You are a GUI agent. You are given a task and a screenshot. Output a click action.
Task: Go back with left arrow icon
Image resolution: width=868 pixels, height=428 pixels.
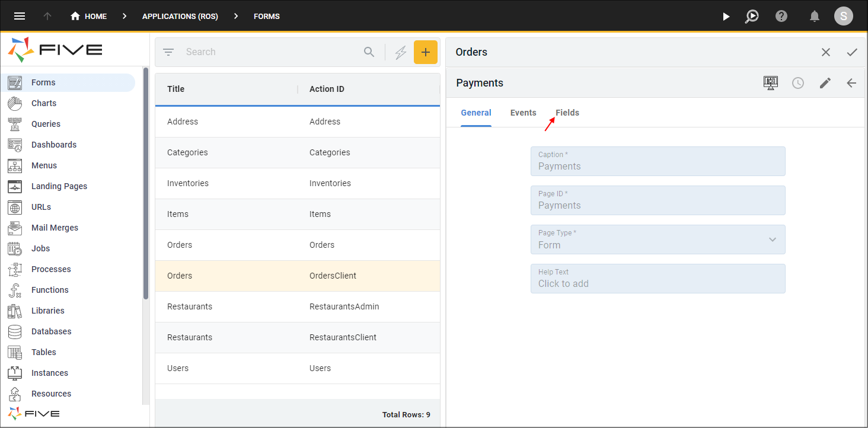(x=851, y=83)
